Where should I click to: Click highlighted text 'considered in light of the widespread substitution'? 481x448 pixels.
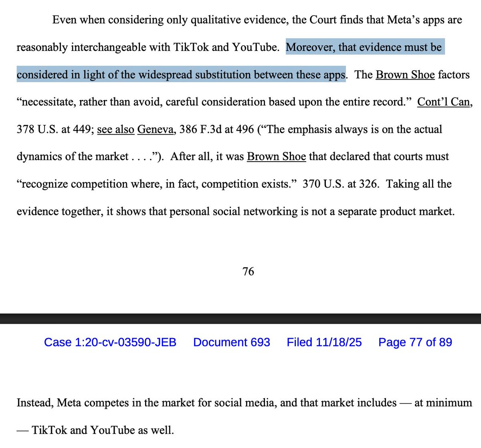[134, 75]
